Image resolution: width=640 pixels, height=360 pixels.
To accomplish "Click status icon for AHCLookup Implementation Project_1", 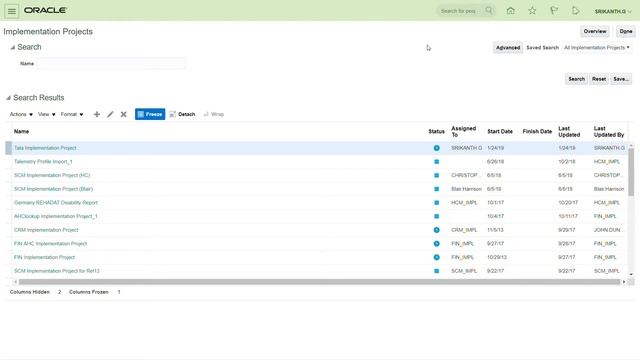I will coord(436,216).
